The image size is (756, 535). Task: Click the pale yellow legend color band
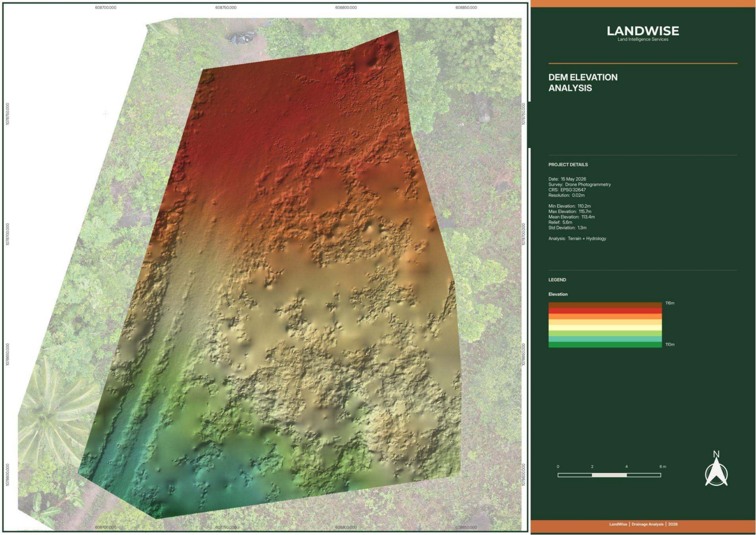pyautogui.click(x=605, y=328)
